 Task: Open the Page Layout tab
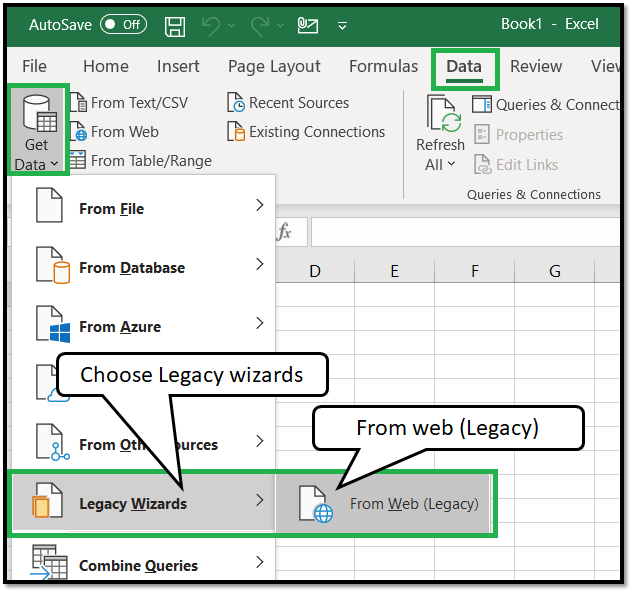(274, 66)
